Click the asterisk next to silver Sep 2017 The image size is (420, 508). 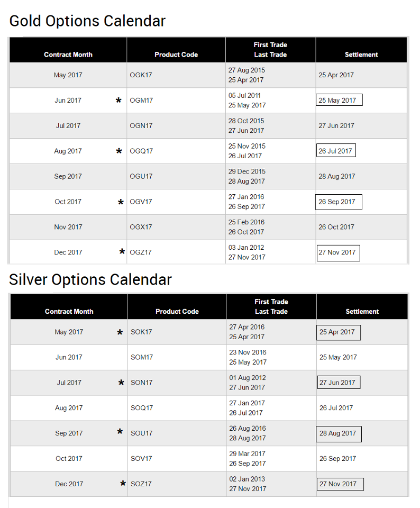click(x=120, y=433)
